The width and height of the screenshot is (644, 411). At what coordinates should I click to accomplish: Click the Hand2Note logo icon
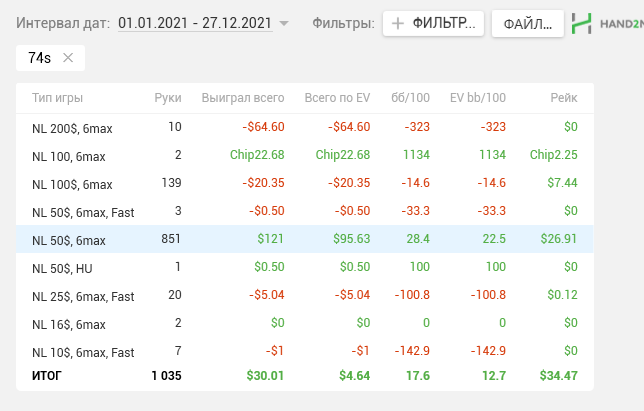[581, 23]
